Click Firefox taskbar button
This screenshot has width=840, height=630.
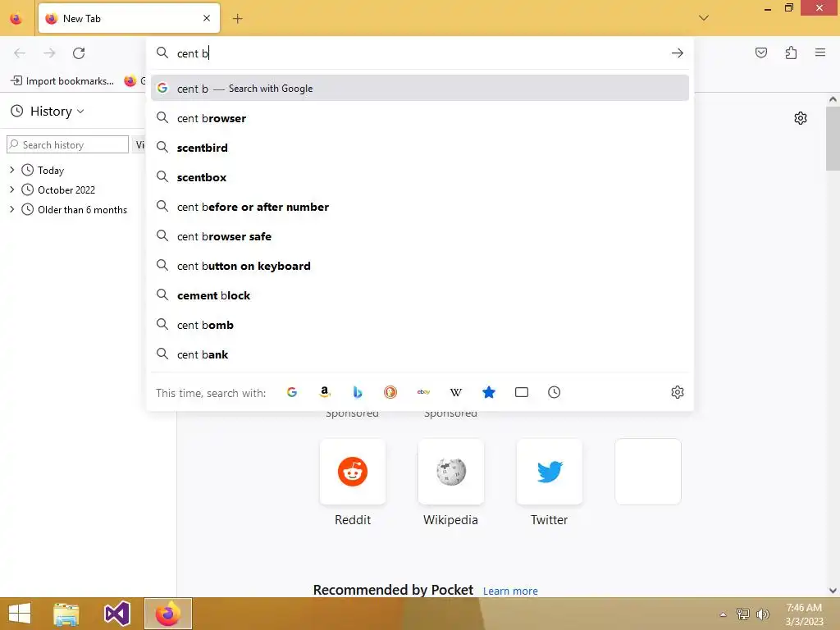click(x=167, y=614)
